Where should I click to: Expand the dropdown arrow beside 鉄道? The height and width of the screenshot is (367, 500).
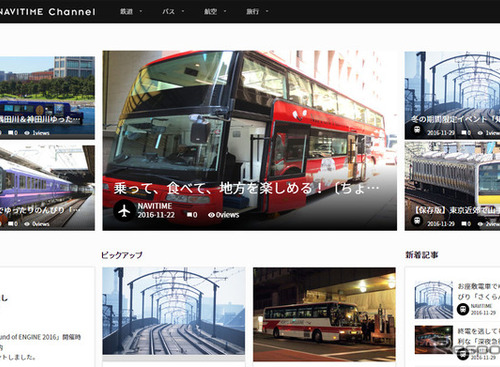(x=141, y=11)
